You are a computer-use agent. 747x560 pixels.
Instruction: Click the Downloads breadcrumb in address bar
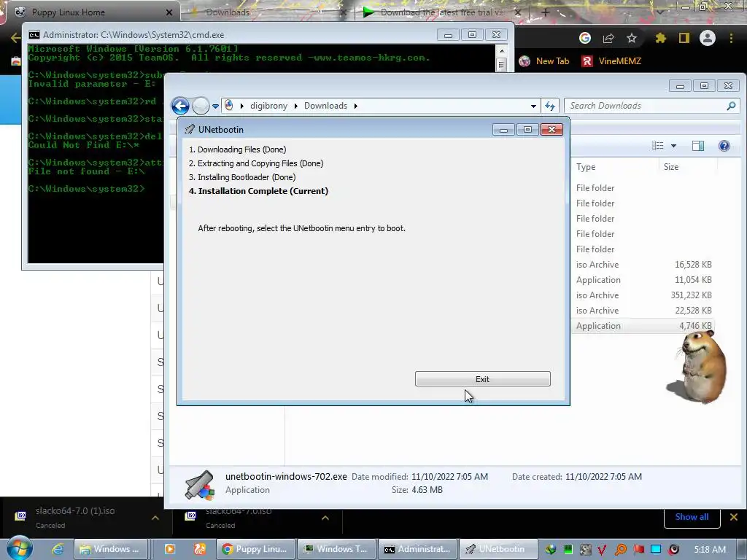[x=325, y=106]
